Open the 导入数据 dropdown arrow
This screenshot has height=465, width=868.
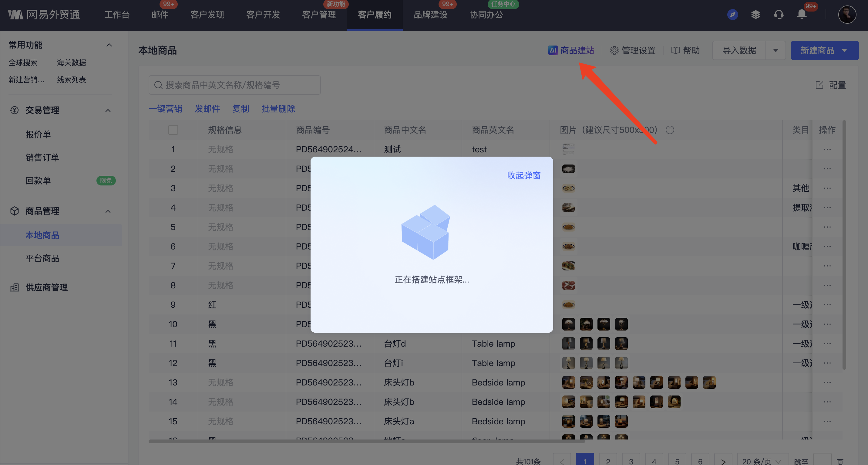(776, 51)
